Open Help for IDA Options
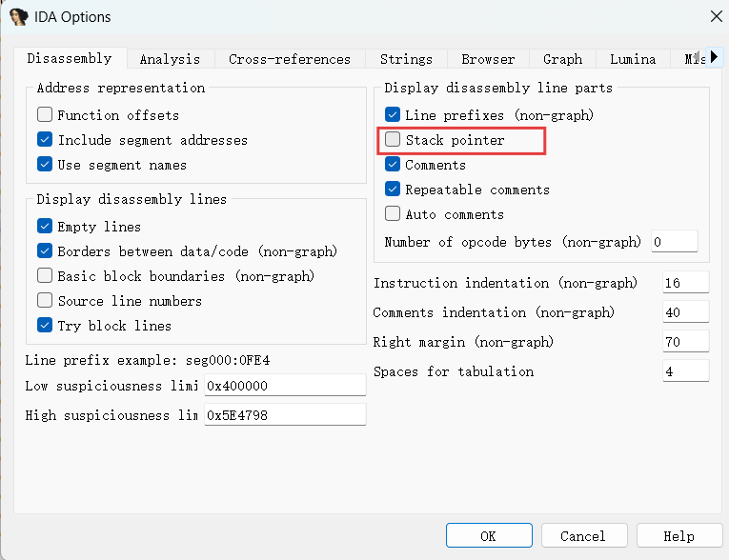The image size is (729, 560). 678,535
